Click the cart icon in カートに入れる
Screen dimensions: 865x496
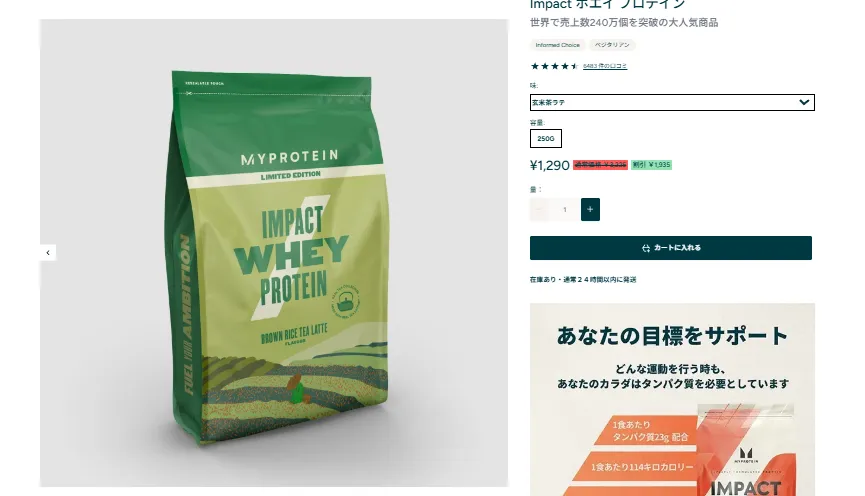(646, 248)
